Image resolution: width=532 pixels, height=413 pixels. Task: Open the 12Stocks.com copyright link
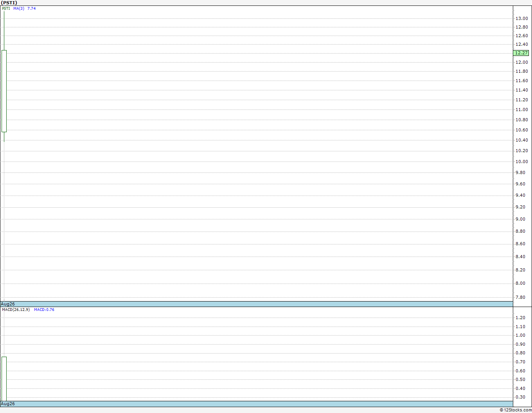click(516, 410)
